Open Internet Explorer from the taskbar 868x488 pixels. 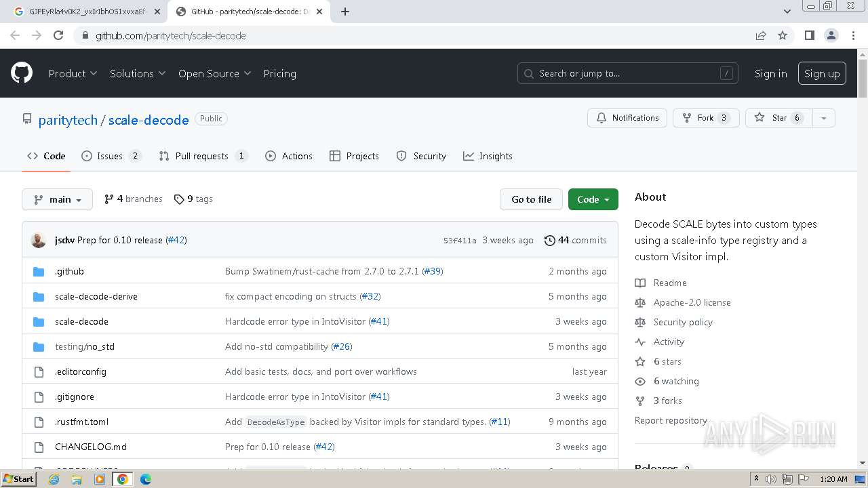pos(54,479)
